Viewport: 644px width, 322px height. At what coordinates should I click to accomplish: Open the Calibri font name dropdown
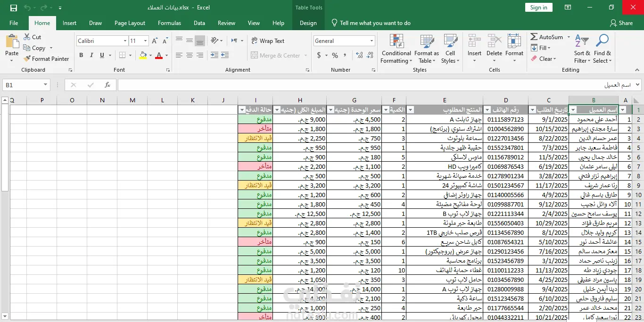point(124,41)
